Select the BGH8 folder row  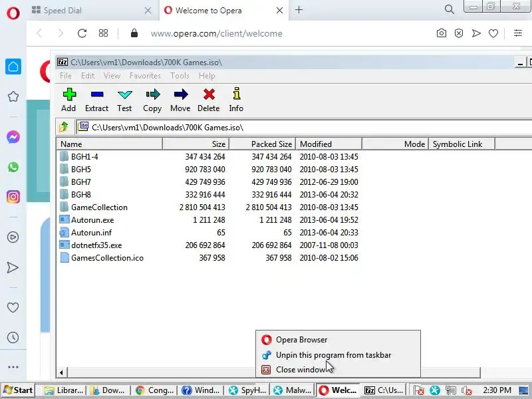tap(80, 195)
